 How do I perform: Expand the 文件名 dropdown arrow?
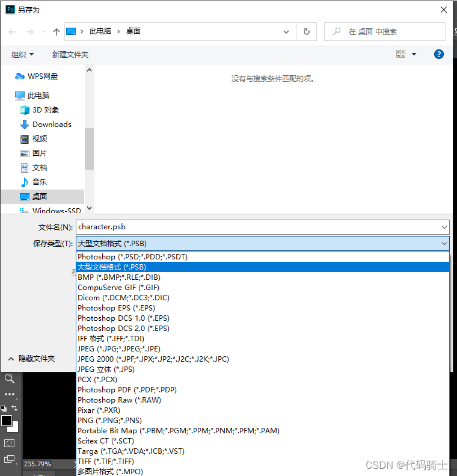pos(444,227)
